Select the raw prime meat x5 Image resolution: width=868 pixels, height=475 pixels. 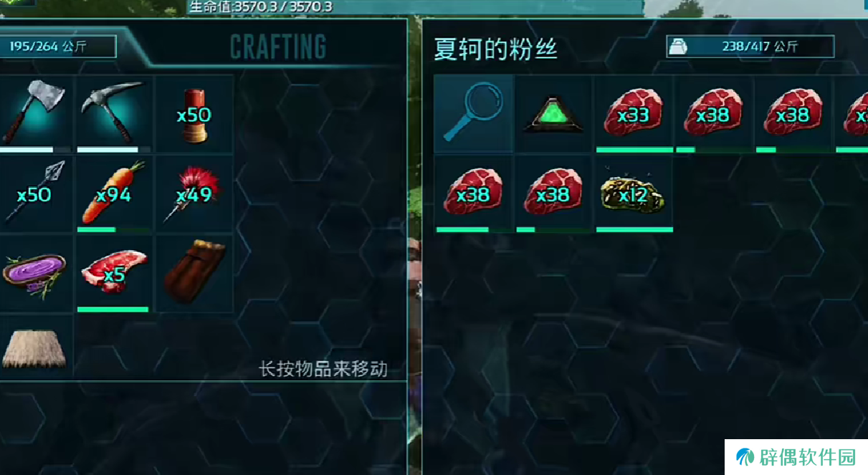point(114,274)
